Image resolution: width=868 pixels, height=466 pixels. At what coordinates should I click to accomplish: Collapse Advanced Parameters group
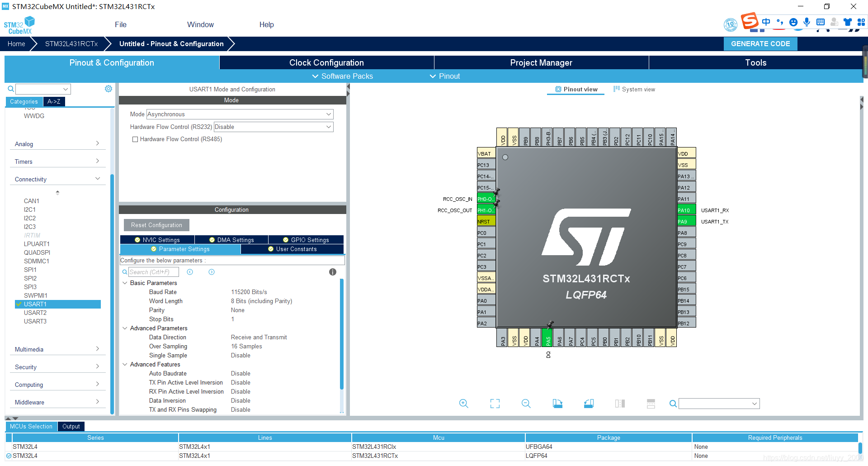[125, 328]
